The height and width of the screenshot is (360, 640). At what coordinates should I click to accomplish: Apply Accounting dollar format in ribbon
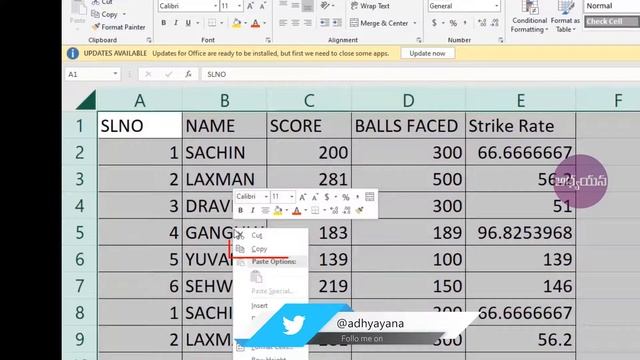434,23
